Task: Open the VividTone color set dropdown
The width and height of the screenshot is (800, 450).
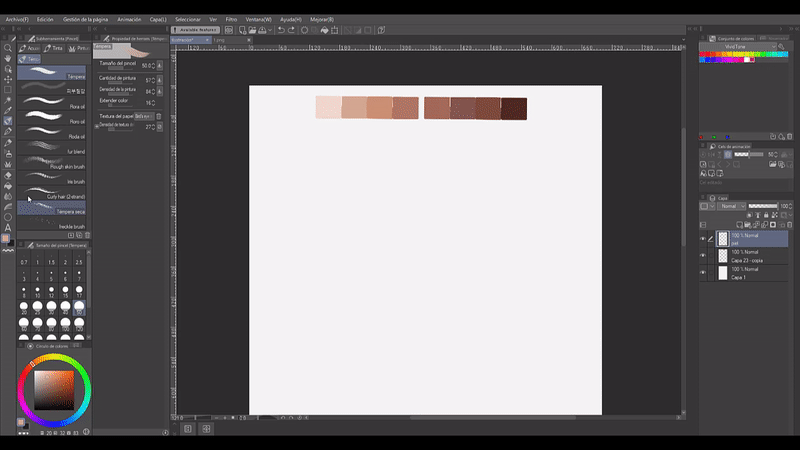Action: (x=738, y=46)
